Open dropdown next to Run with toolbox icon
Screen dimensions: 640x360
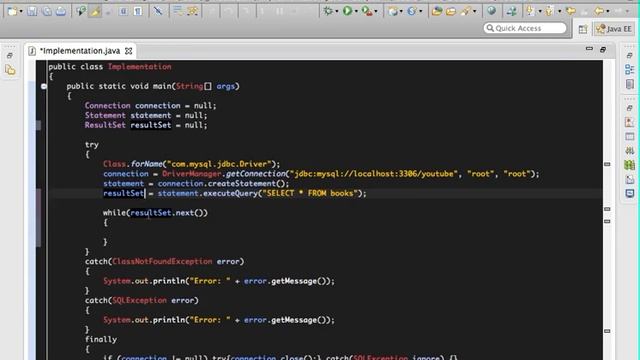coord(376,11)
